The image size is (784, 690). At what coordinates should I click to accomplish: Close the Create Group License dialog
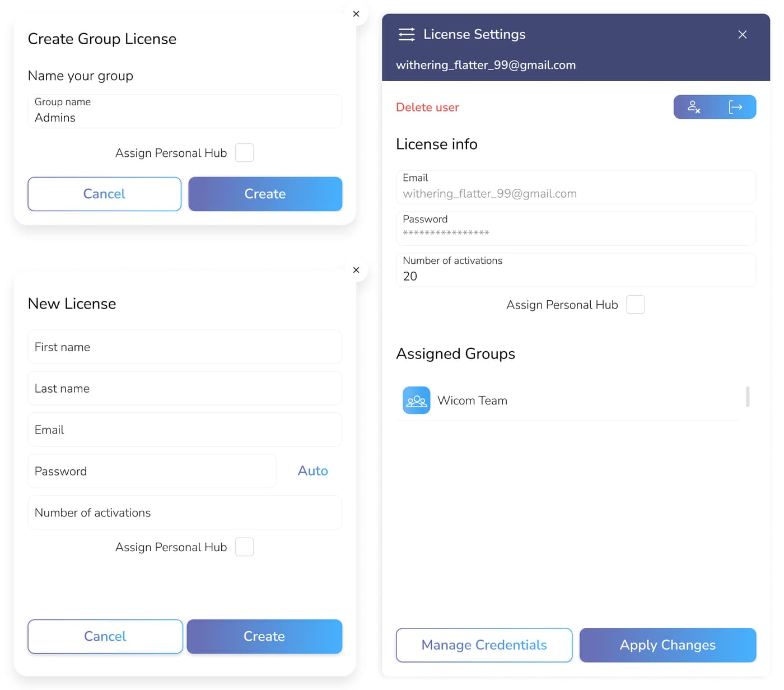coord(356,14)
